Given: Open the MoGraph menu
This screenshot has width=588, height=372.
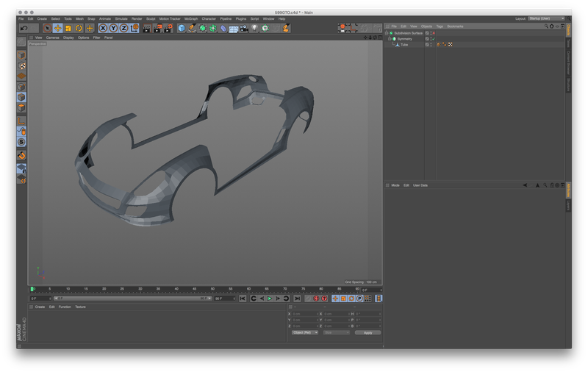Looking at the screenshot, I should pyautogui.click(x=191, y=19).
